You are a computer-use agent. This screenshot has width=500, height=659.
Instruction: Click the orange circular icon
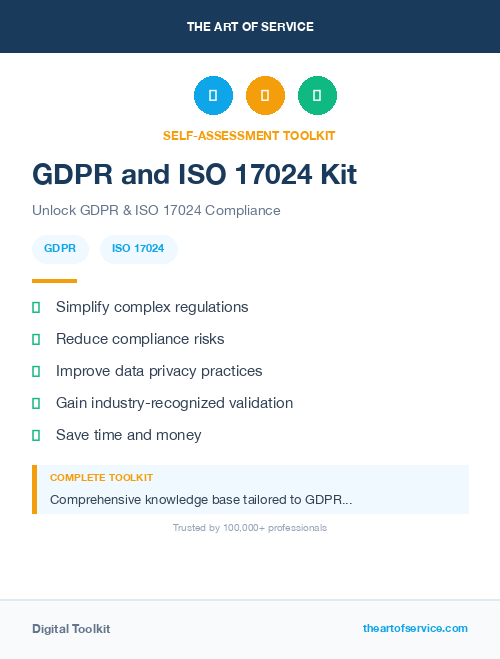[x=265, y=95]
